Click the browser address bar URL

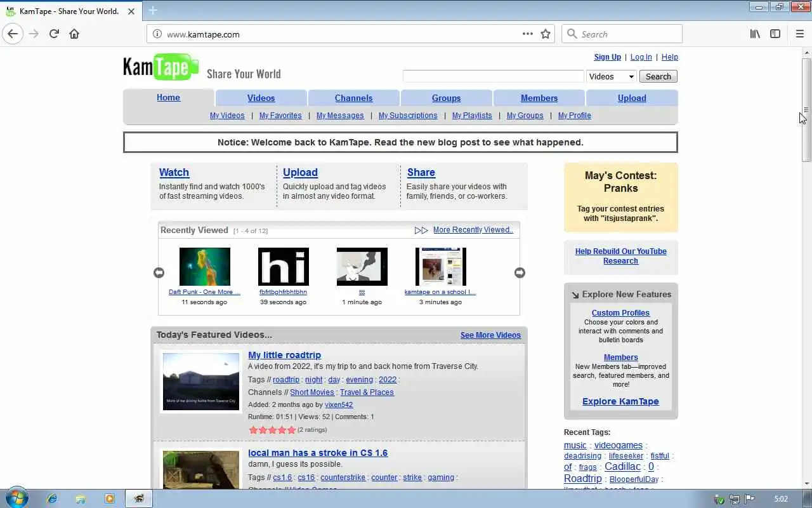(203, 34)
